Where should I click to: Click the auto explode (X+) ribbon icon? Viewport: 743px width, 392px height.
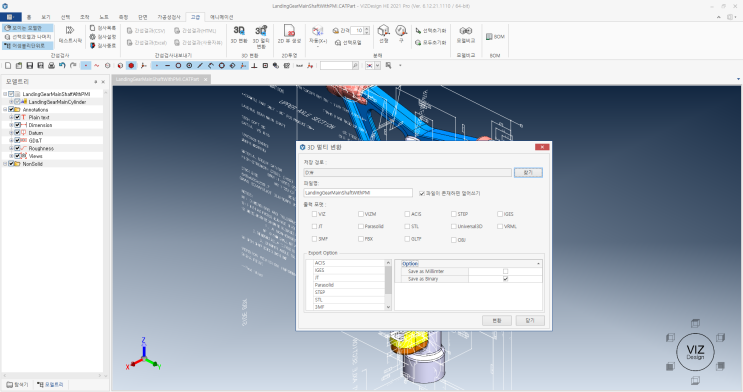click(317, 31)
